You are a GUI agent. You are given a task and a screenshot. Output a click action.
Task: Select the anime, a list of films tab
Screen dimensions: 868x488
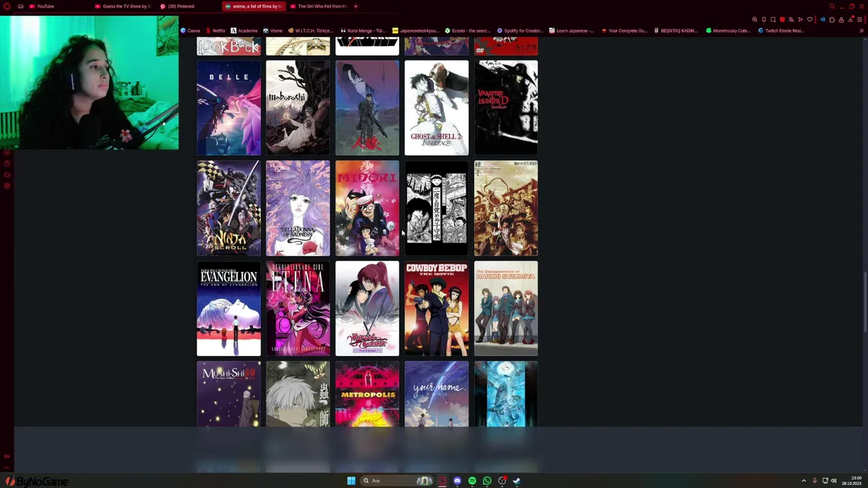point(254,6)
